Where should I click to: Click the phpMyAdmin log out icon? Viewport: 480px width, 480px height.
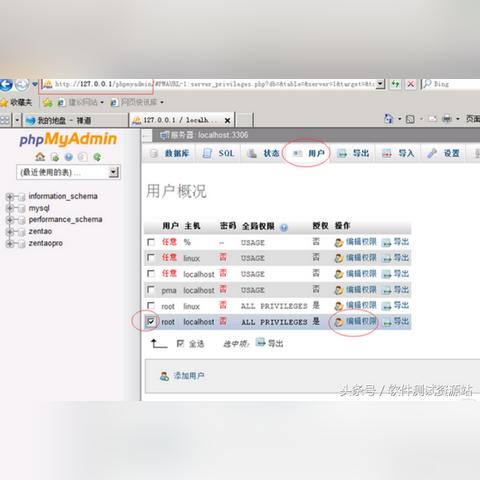pos(55,157)
